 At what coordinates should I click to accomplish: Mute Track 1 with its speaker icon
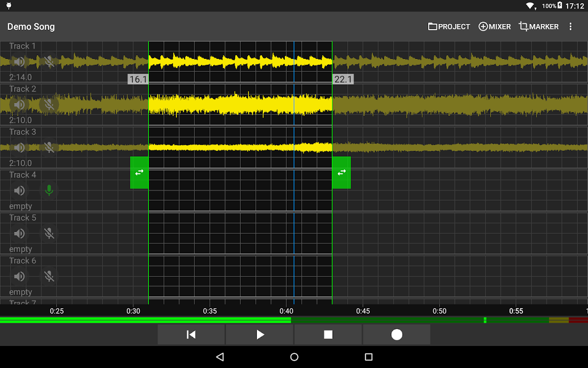click(x=19, y=62)
